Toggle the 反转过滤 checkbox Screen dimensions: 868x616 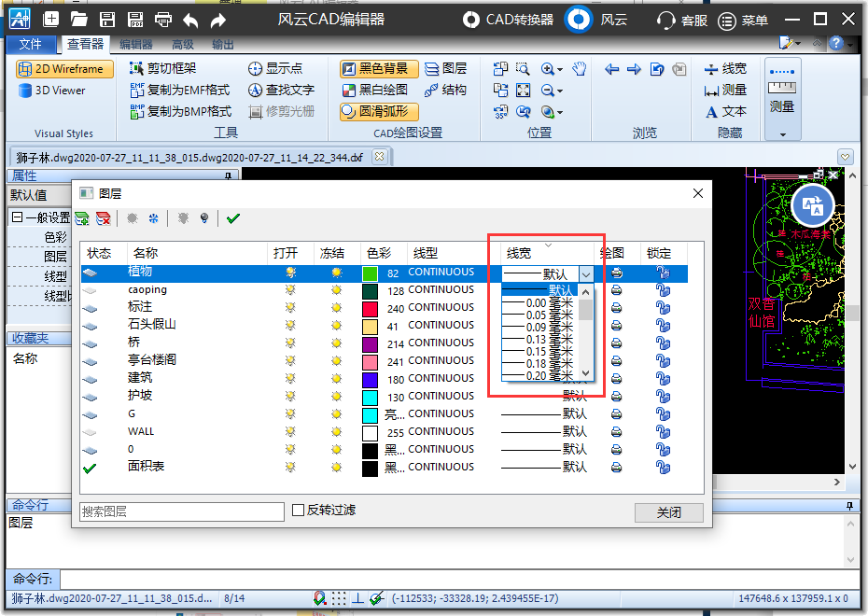[299, 511]
